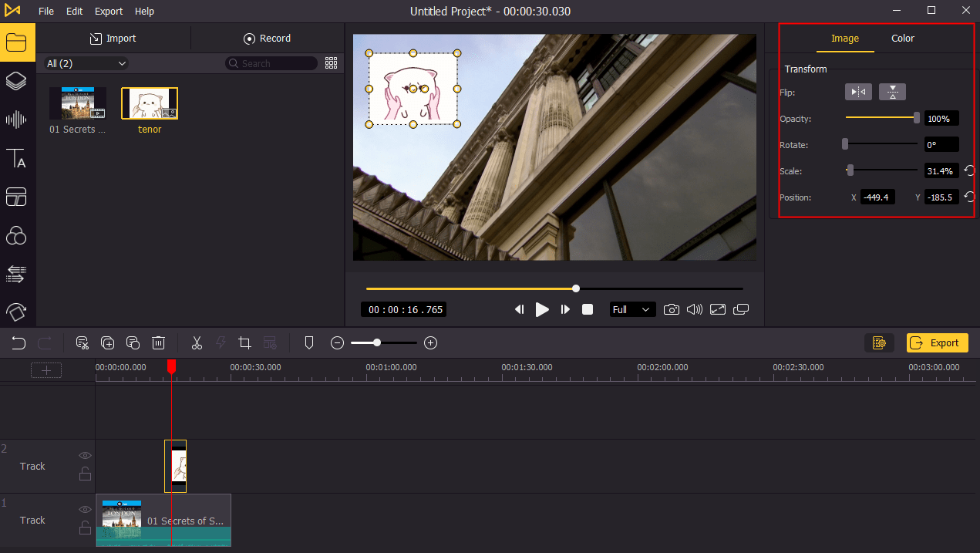Image resolution: width=980 pixels, height=553 pixels.
Task: Toggle visibility of Track 1
Action: (x=85, y=510)
